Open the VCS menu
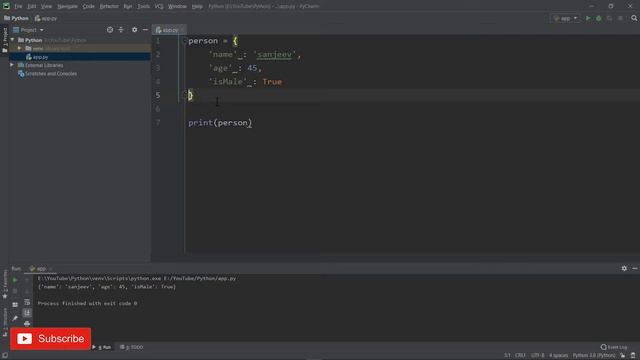The width and height of the screenshot is (640, 360). [159, 6]
